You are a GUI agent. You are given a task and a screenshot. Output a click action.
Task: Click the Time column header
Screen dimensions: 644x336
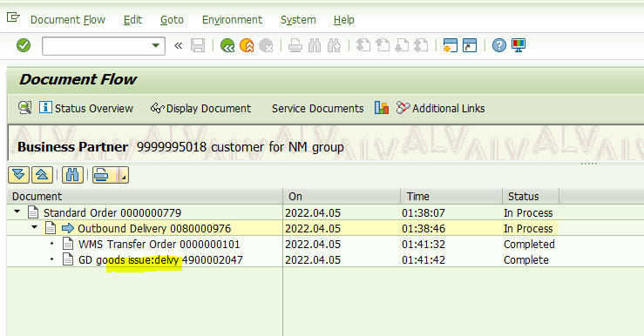(451, 197)
